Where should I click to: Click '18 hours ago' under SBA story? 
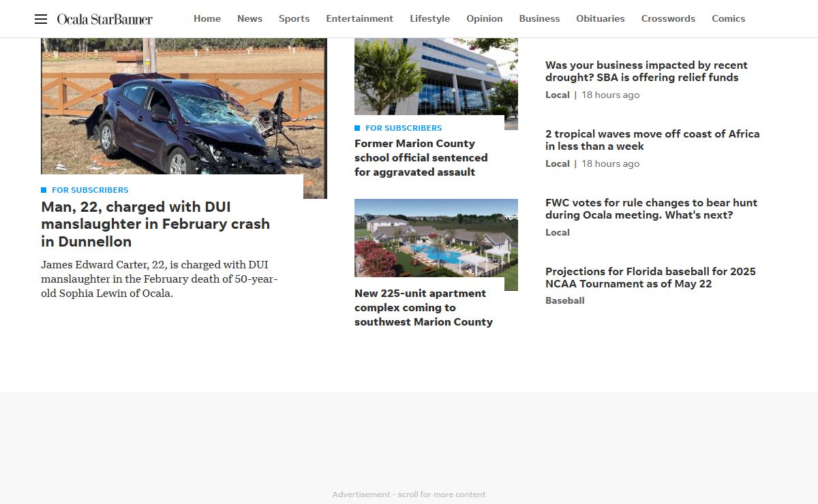(611, 95)
